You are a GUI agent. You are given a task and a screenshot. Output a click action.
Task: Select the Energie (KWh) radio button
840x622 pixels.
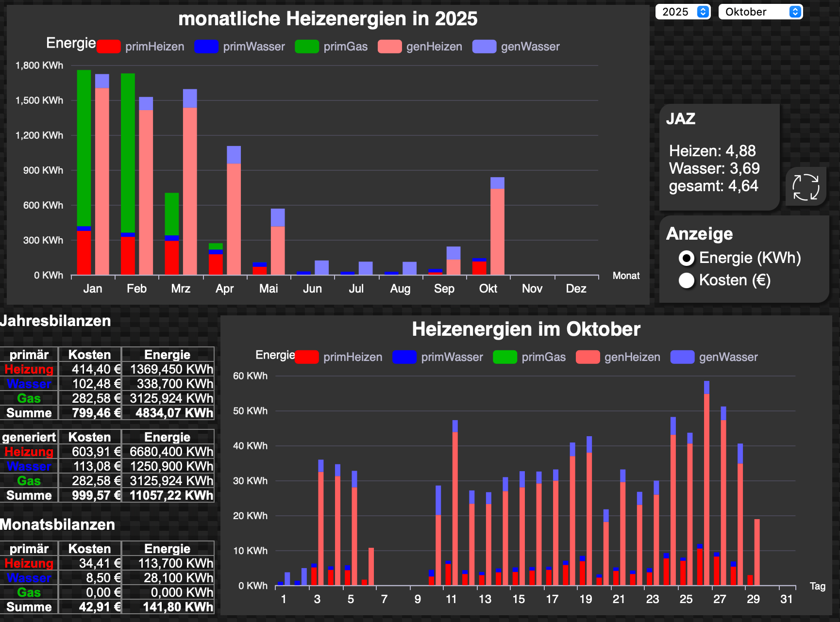(x=687, y=258)
